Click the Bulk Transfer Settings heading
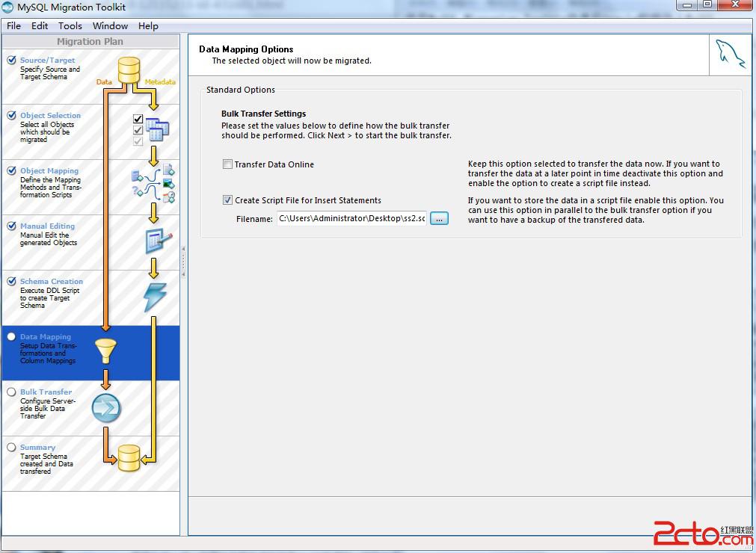The height and width of the screenshot is (553, 756). [x=264, y=114]
